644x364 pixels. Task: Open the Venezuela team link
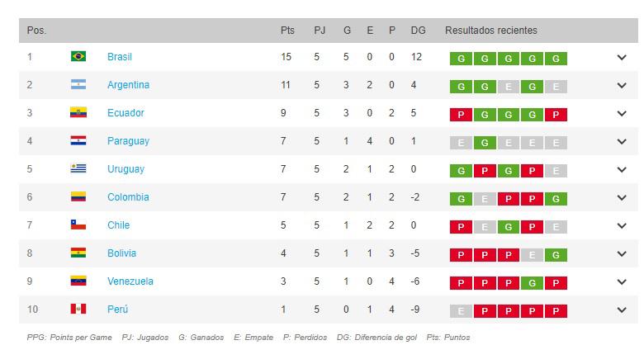click(x=130, y=281)
